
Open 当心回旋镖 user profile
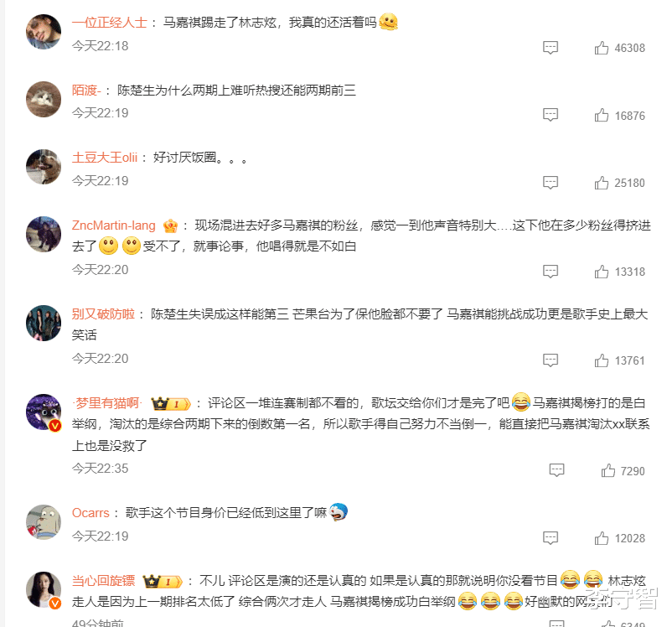(x=103, y=581)
